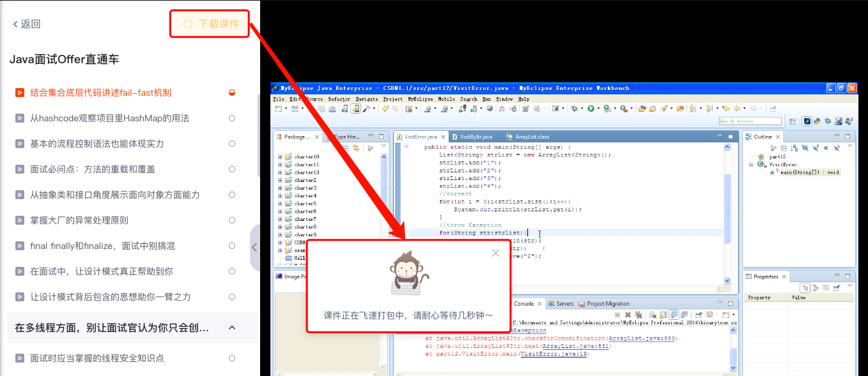The height and width of the screenshot is (376, 868).
Task: Select the circle beside 面试必问点：方法的重载和覆盖
Action: (x=232, y=169)
